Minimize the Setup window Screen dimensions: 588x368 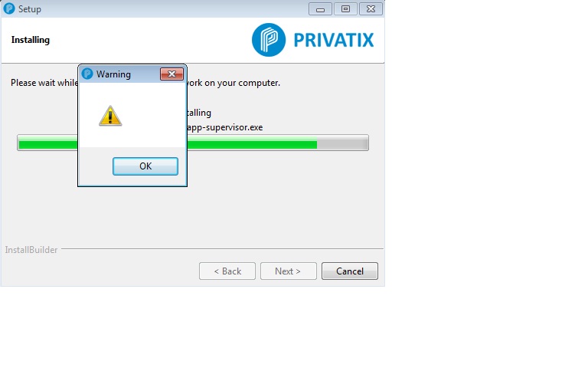coord(320,9)
